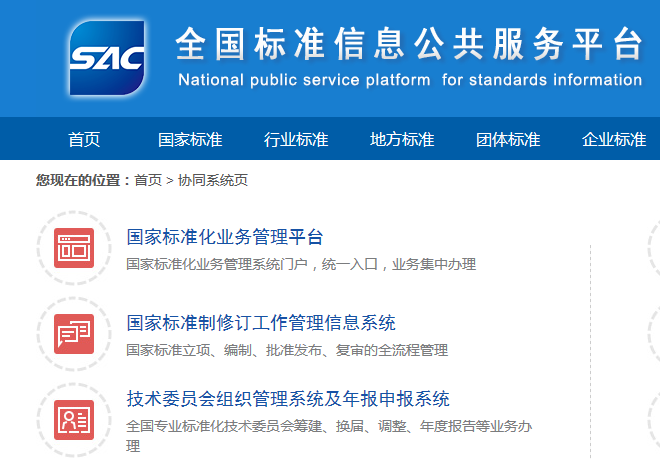
Task: Click the description '全国专业标准化技术委员会筹建、换届'
Action: [329, 426]
